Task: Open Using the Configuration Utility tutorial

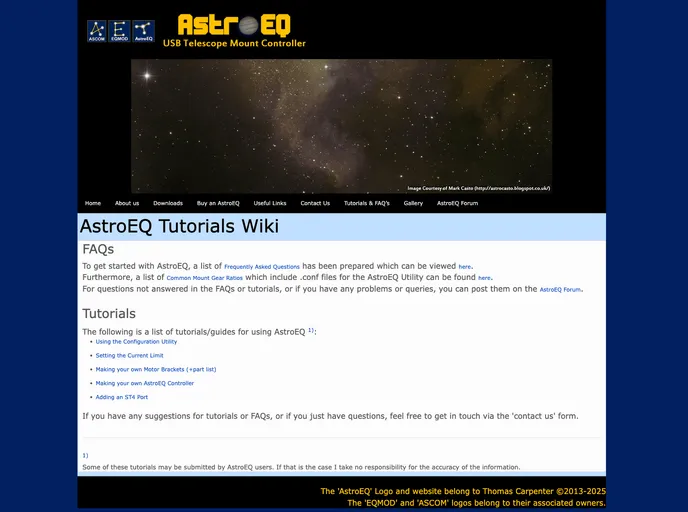Action: (x=136, y=342)
